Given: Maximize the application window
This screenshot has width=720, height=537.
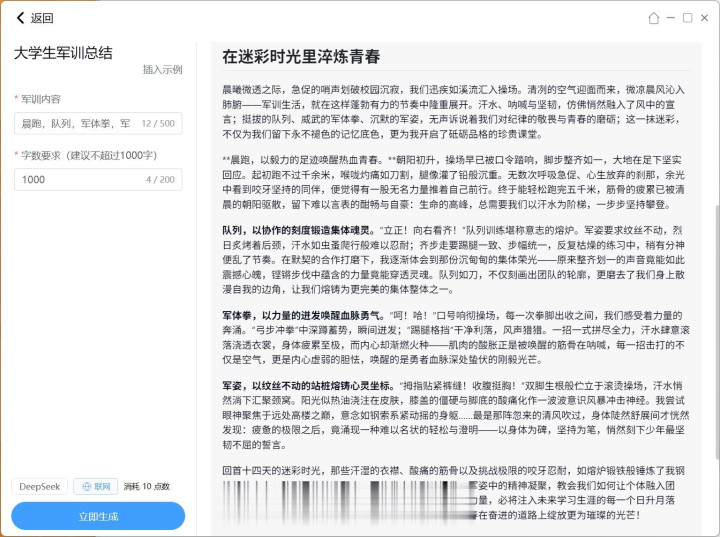Looking at the screenshot, I should (x=688, y=18).
